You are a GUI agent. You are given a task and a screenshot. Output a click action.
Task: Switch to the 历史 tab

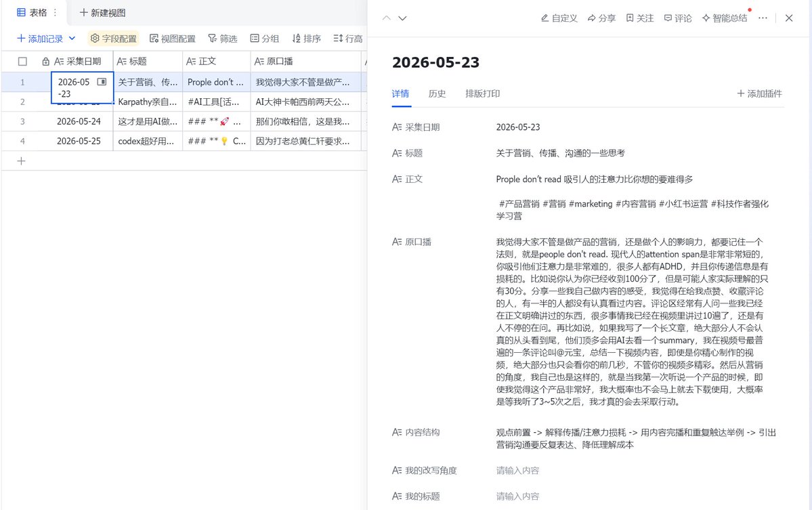437,93
